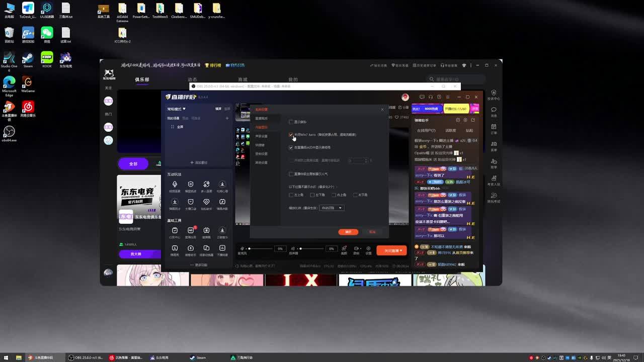Check the 右下角 watermark position checkbox
This screenshot has width=644, height=362.
[x=355, y=195]
